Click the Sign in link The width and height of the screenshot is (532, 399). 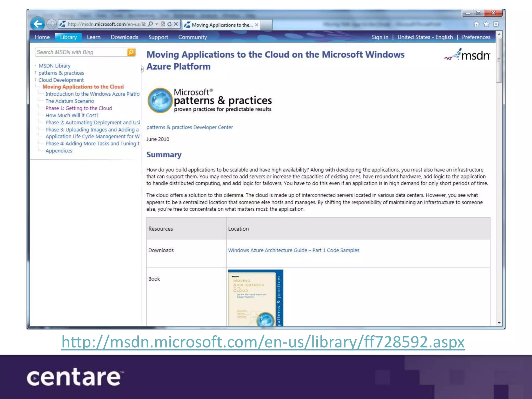380,37
